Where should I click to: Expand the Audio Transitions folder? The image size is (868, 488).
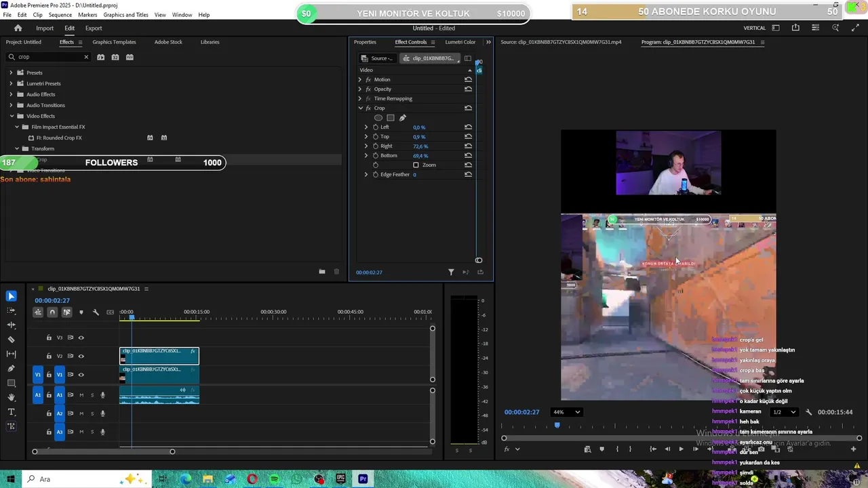point(11,105)
